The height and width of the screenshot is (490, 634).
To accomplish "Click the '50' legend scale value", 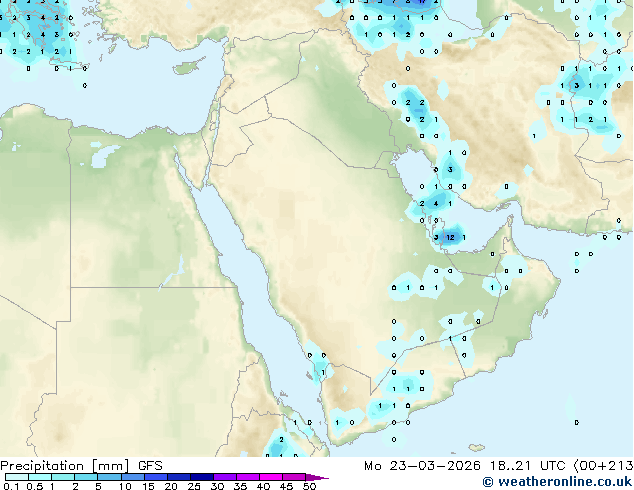I will pyautogui.click(x=309, y=486).
